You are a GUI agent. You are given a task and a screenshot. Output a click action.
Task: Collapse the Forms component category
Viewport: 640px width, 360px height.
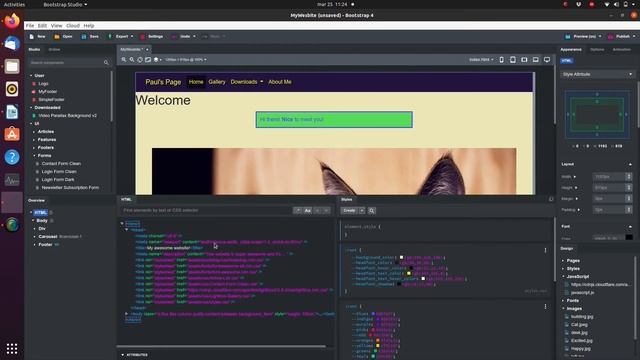(34, 156)
